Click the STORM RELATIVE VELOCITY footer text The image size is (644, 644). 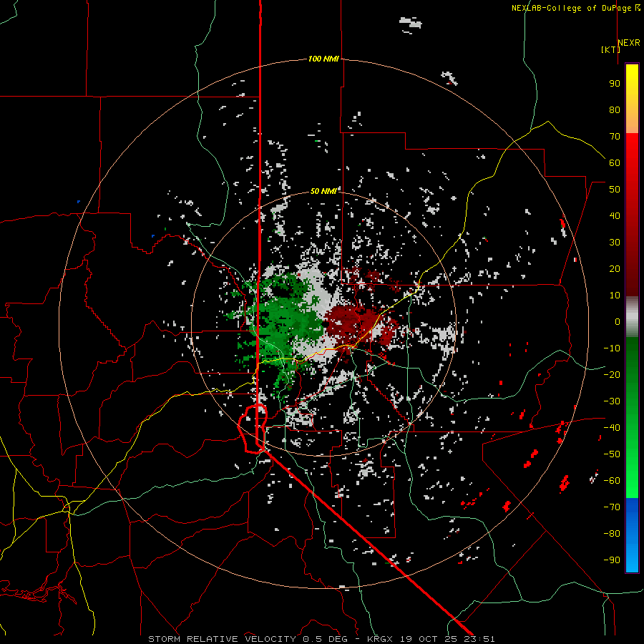pyautogui.click(x=222, y=639)
